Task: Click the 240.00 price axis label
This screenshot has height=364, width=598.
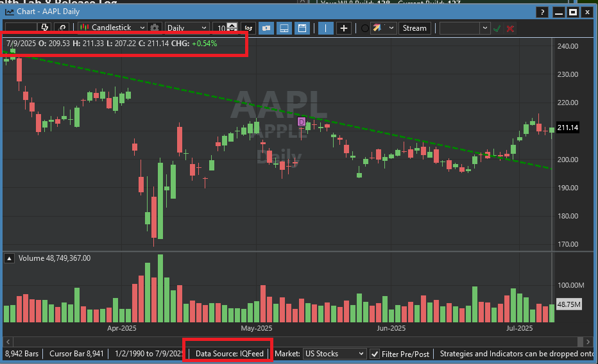Action: pyautogui.click(x=567, y=46)
